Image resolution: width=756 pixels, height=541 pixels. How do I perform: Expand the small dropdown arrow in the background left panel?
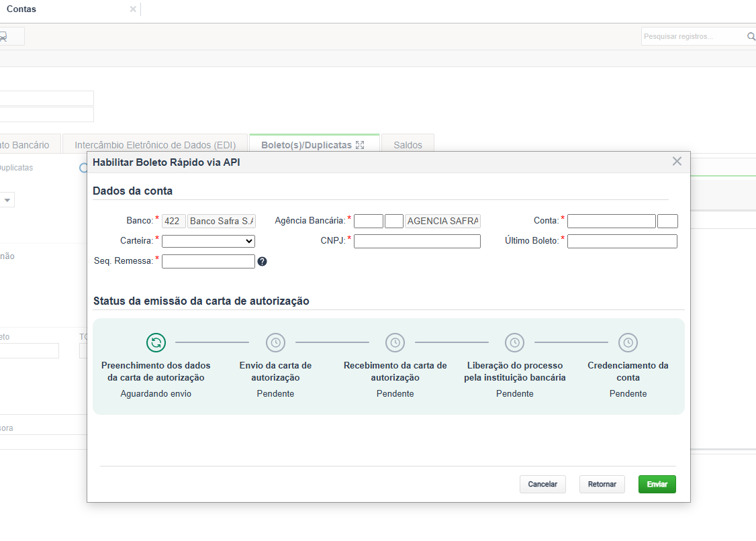pyautogui.click(x=7, y=200)
